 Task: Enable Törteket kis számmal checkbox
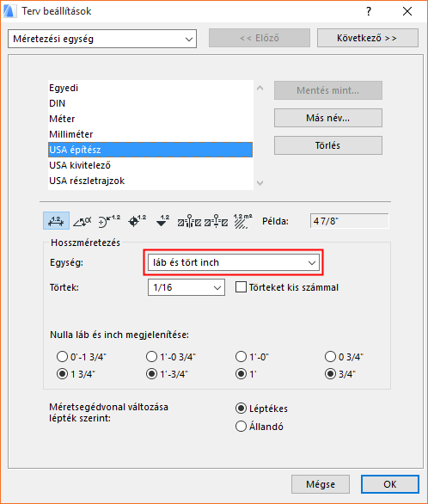(x=241, y=287)
